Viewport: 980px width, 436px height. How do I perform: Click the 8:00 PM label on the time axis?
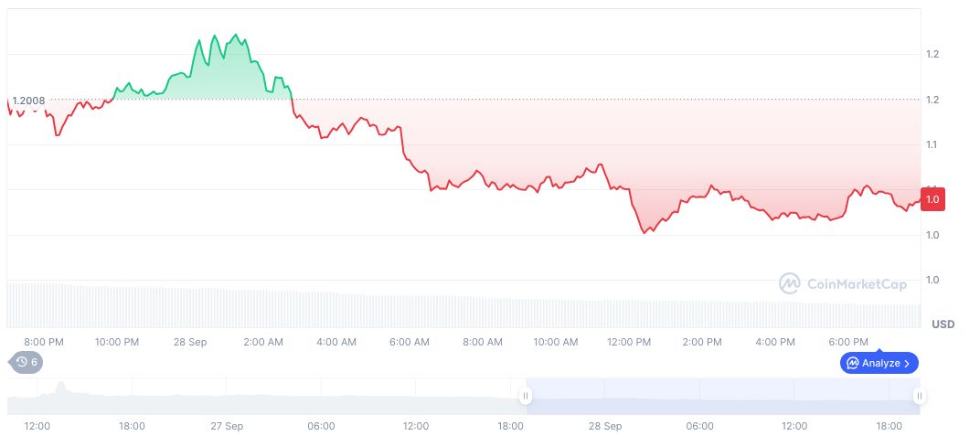(x=44, y=342)
